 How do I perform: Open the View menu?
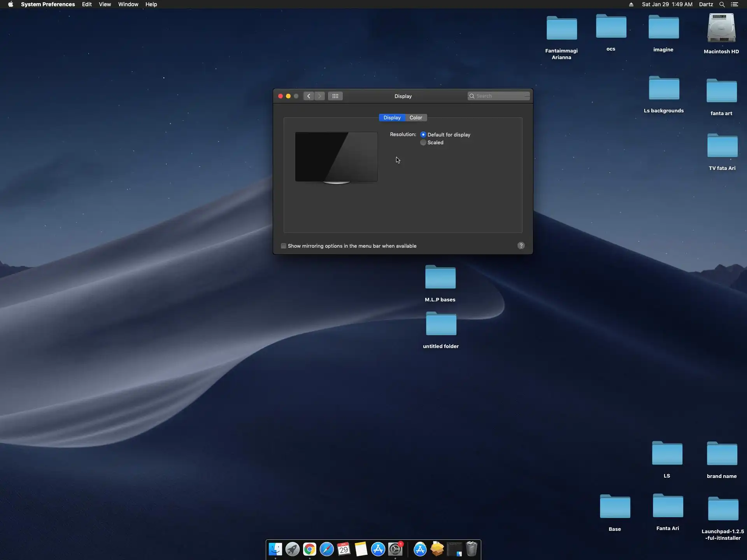tap(105, 4)
